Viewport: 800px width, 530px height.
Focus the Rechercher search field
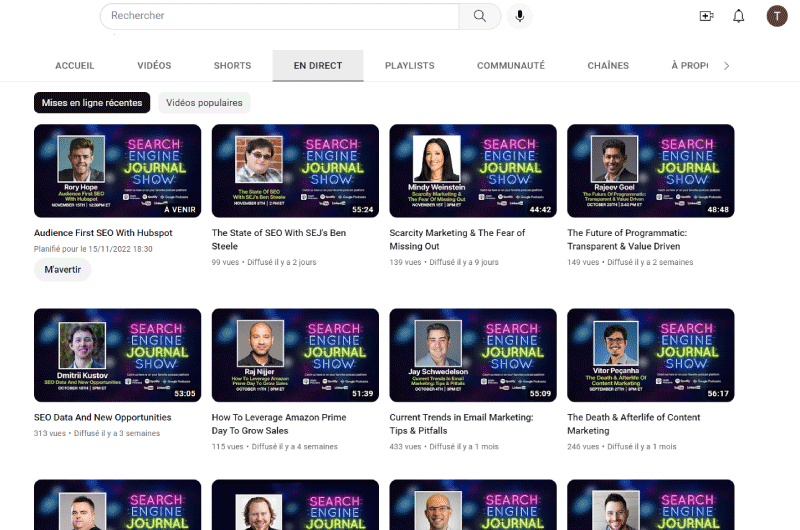[280, 16]
